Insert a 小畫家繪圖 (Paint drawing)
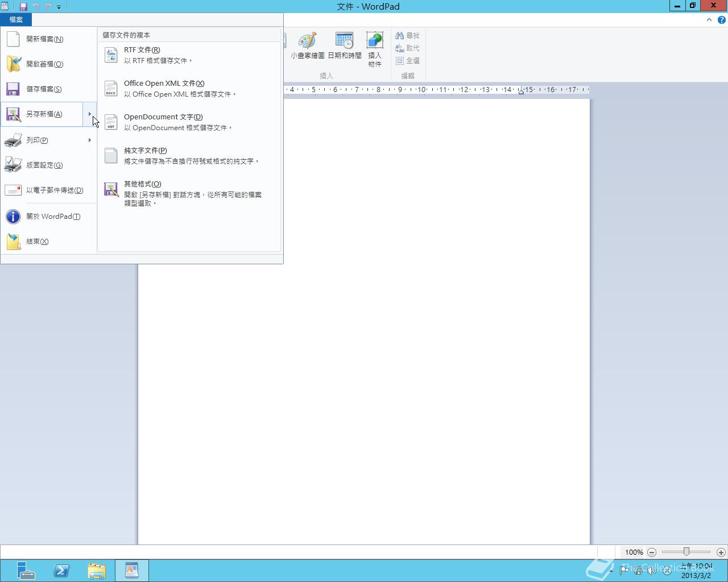 (307, 45)
